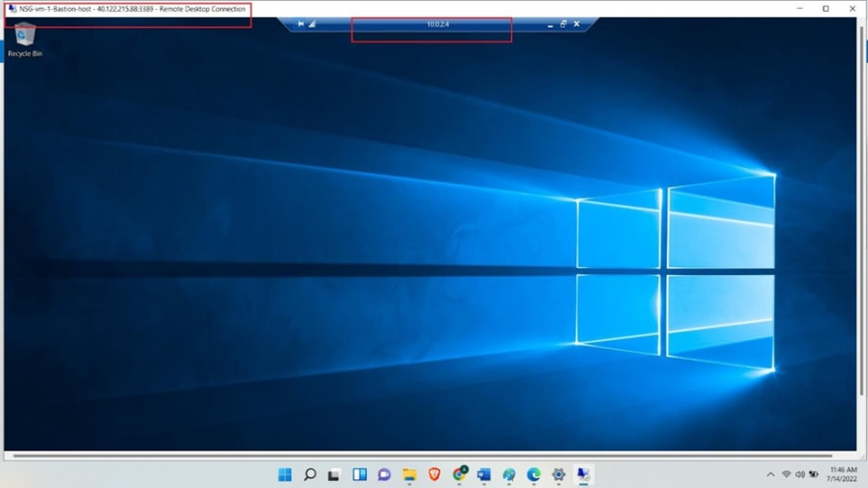868x488 pixels.
Task: Click the Remote Desktop vertical scrollbar
Action: (861, 210)
